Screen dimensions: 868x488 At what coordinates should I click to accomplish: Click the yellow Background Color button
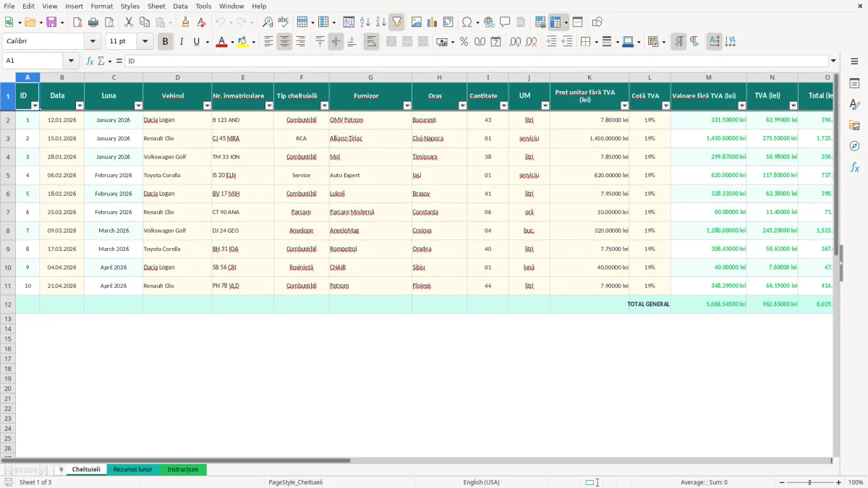[243, 42]
